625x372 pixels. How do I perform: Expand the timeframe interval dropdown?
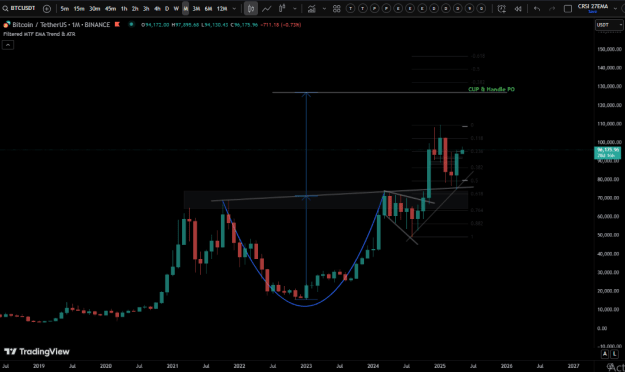[234, 8]
